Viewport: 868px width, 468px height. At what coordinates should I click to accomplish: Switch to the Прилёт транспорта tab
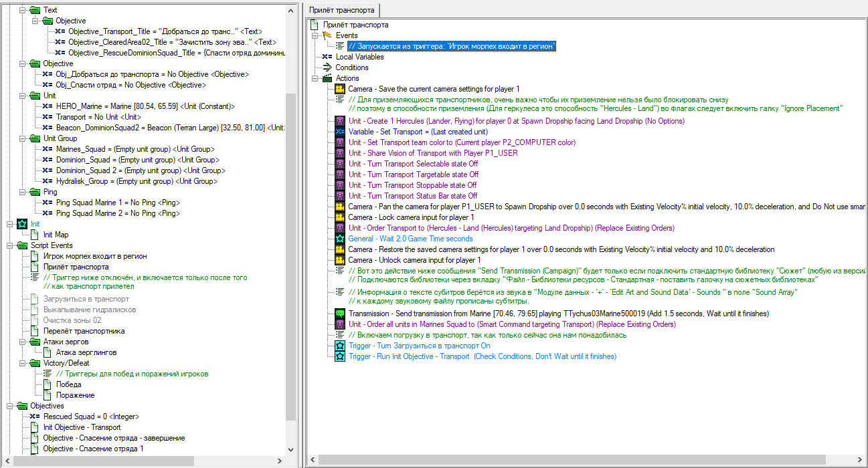[341, 10]
